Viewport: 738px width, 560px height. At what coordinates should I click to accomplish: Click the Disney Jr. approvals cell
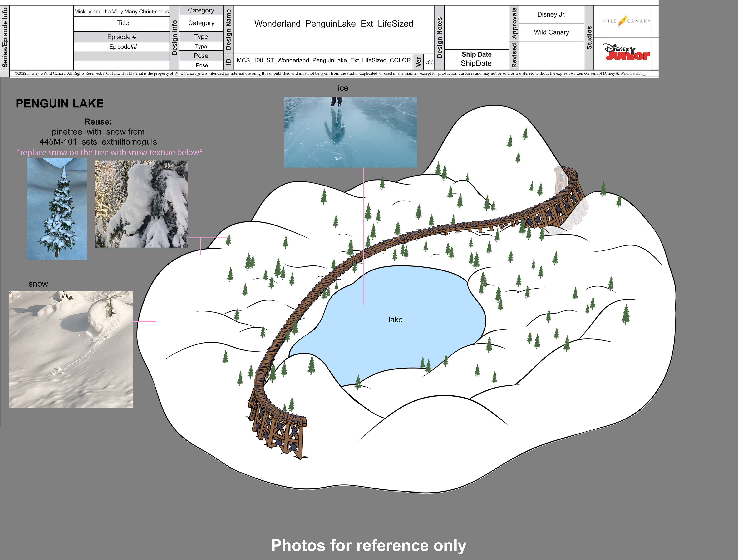[x=551, y=15]
